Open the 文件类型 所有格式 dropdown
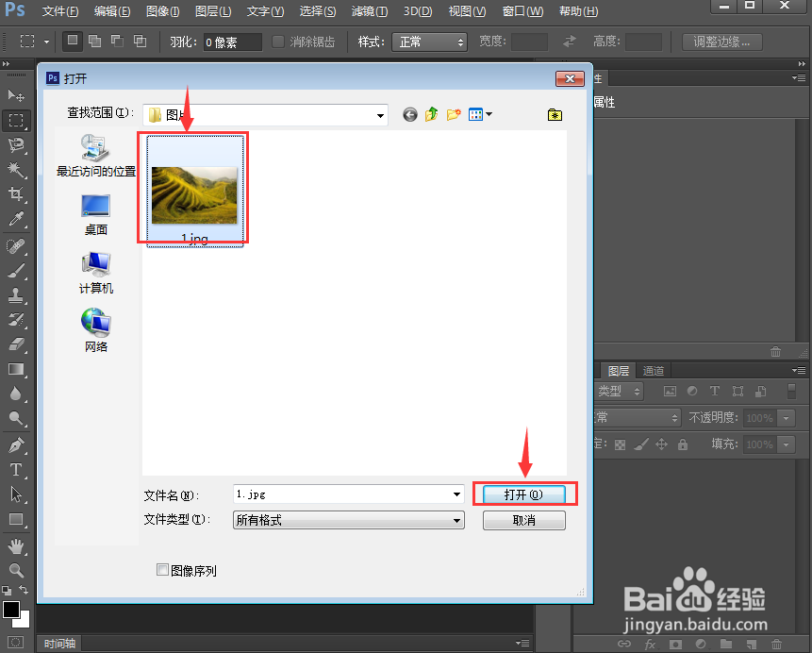 (x=349, y=520)
